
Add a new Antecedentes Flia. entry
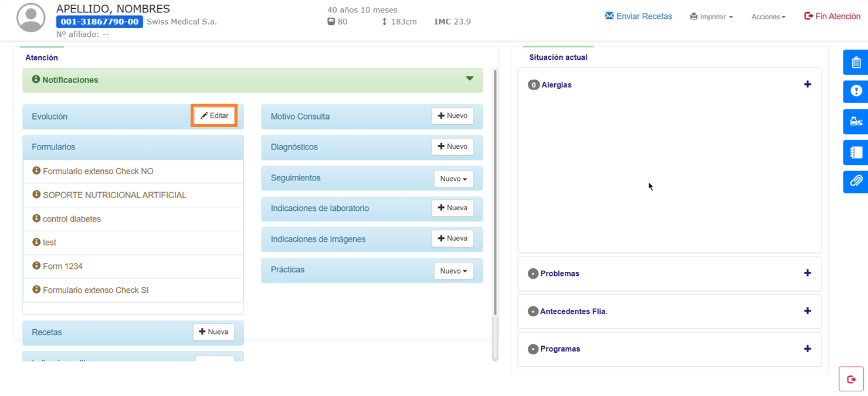pyautogui.click(x=808, y=310)
